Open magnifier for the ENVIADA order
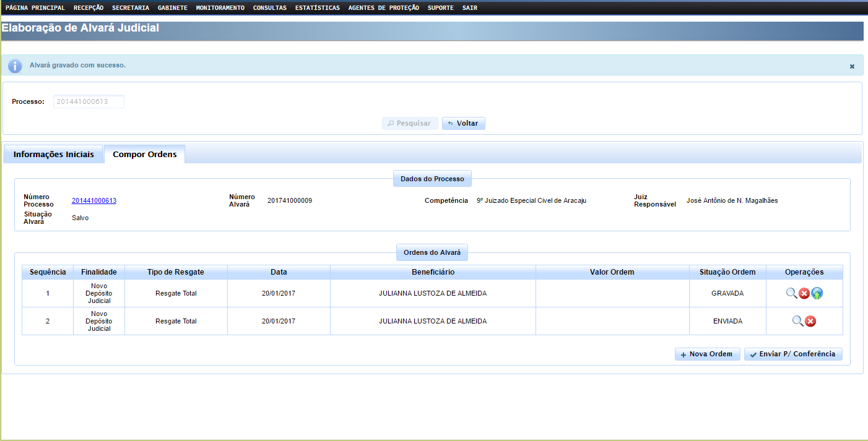The width and height of the screenshot is (868, 441). pyautogui.click(x=797, y=321)
